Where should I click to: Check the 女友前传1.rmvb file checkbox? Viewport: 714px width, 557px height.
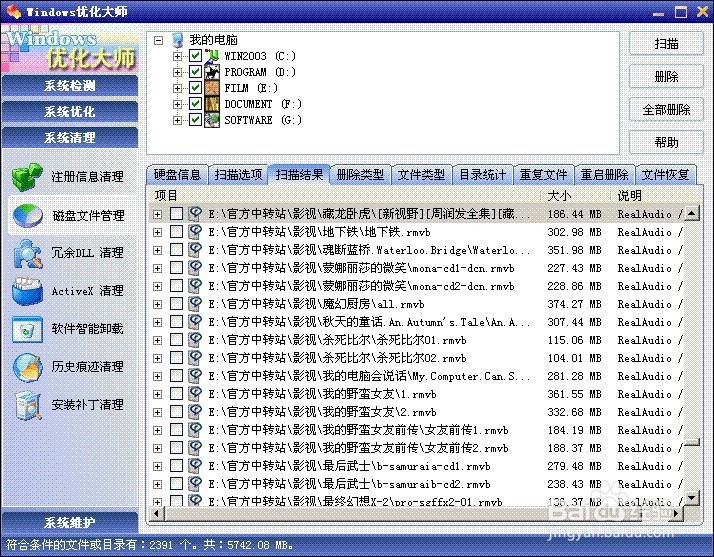point(176,430)
